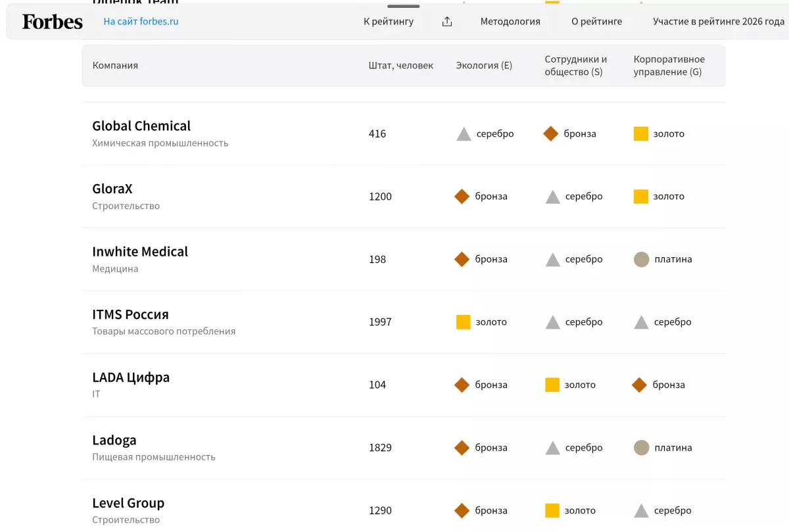Click the Inwhite Medical company name
Image resolution: width=789 pixels, height=532 pixels.
tap(140, 251)
